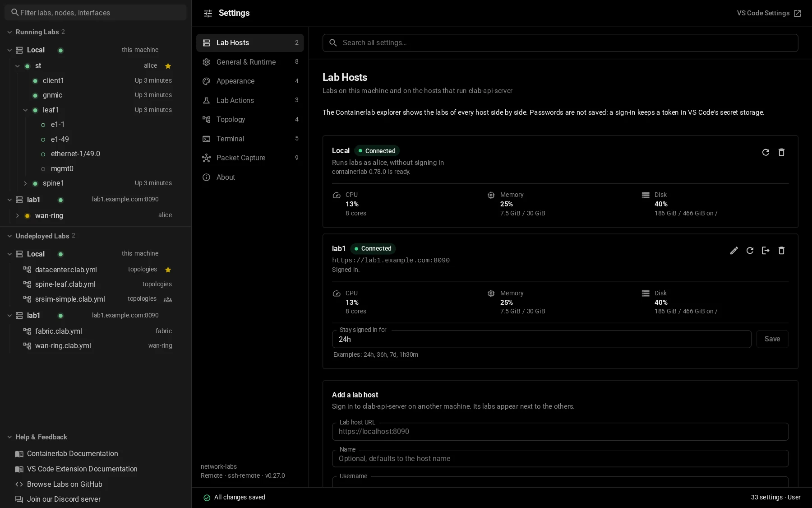Open Packet Capture settings
Viewport: 812px width, 508px height.
pyautogui.click(x=250, y=158)
